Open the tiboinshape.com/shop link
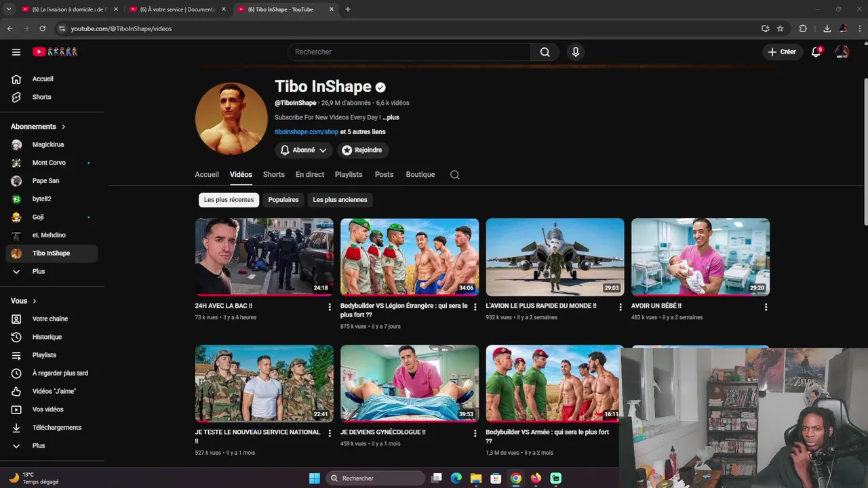The height and width of the screenshot is (488, 868). click(307, 132)
